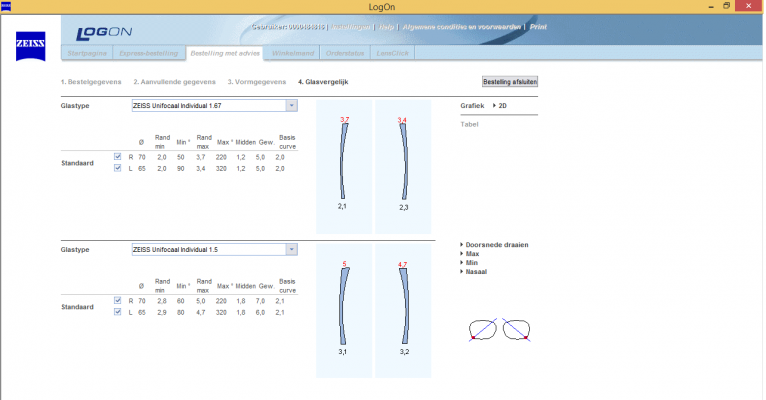Open the Express-bestelling tab
The image size is (766, 400).
click(x=149, y=53)
